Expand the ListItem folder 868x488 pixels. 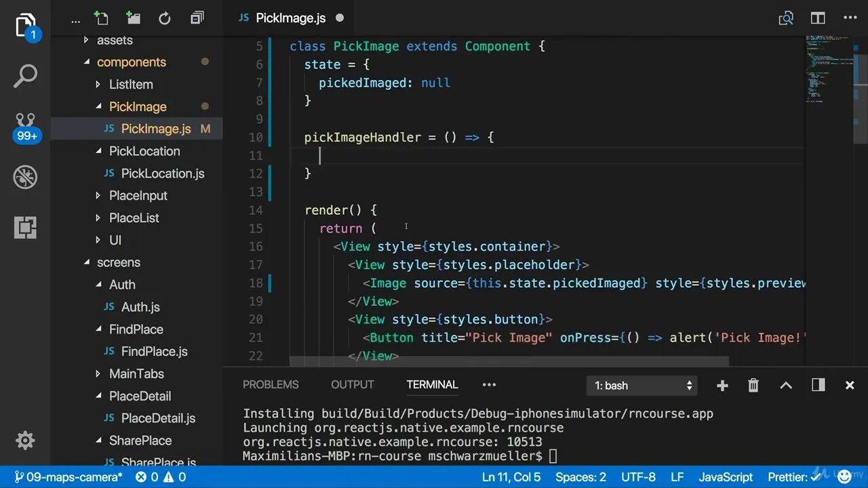pos(98,84)
